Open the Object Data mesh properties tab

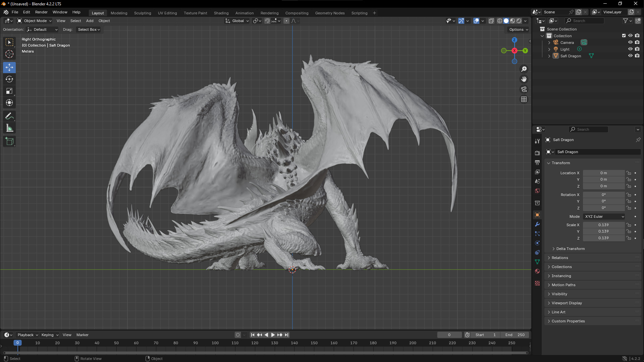(x=537, y=262)
